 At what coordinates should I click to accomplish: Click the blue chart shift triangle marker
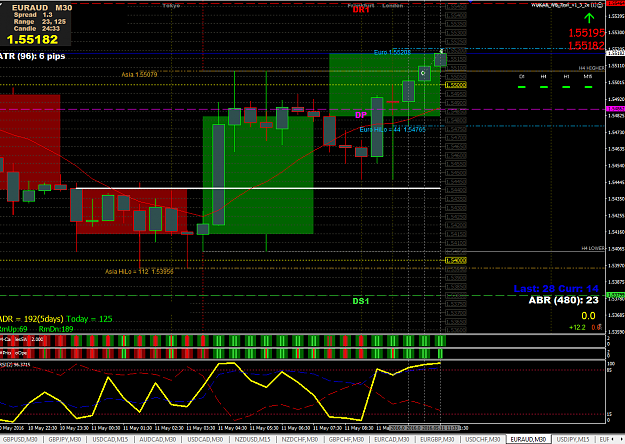pyautogui.click(x=470, y=2)
